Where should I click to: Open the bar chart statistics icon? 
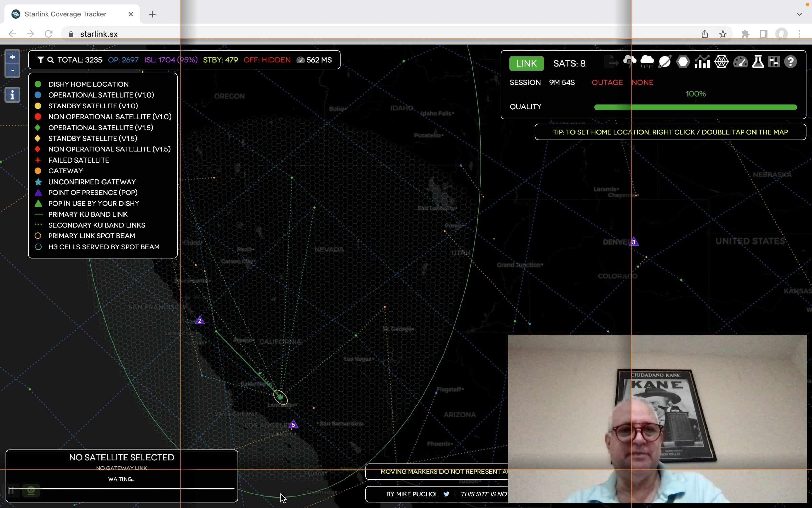coord(702,62)
